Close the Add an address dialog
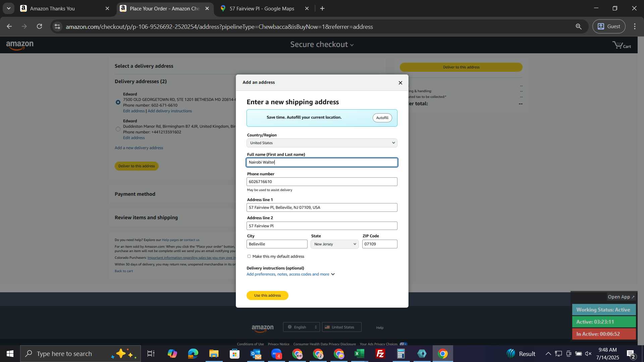The image size is (644, 362). pyautogui.click(x=400, y=83)
